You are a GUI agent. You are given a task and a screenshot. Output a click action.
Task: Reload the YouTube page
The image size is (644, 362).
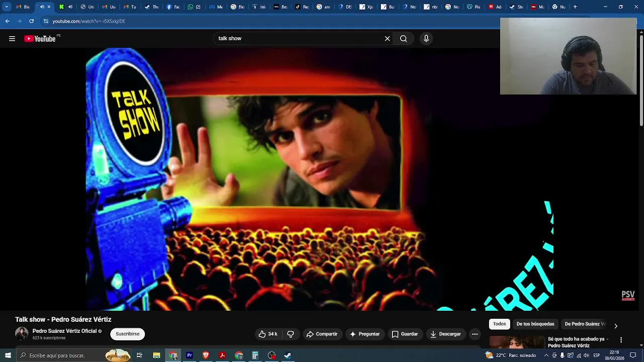click(x=31, y=21)
